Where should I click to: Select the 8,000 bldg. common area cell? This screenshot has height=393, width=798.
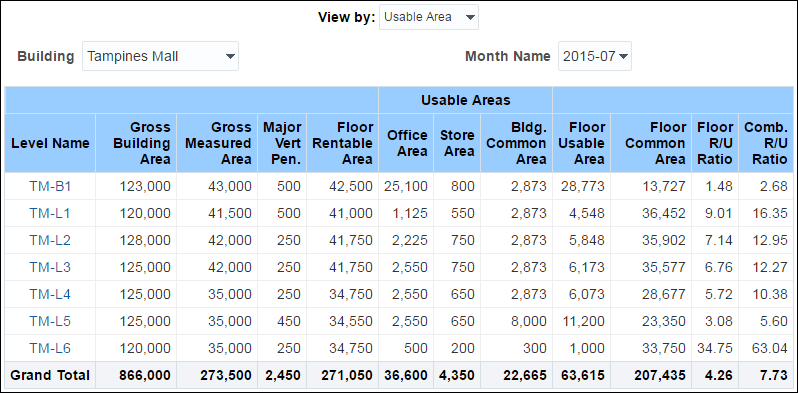coord(517,321)
